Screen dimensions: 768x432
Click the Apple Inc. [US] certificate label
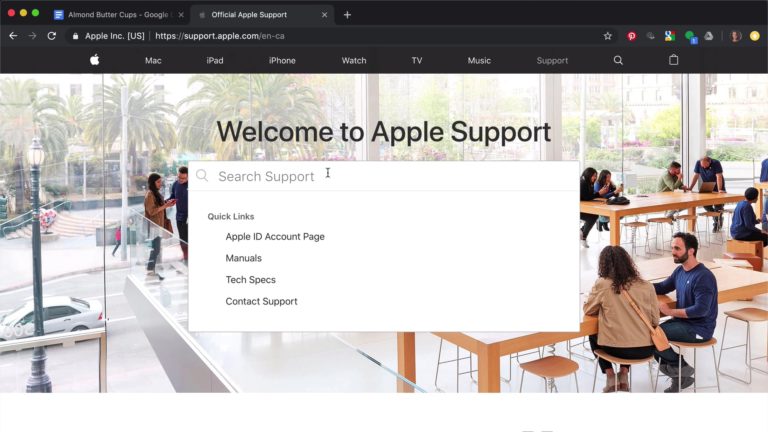[115, 36]
